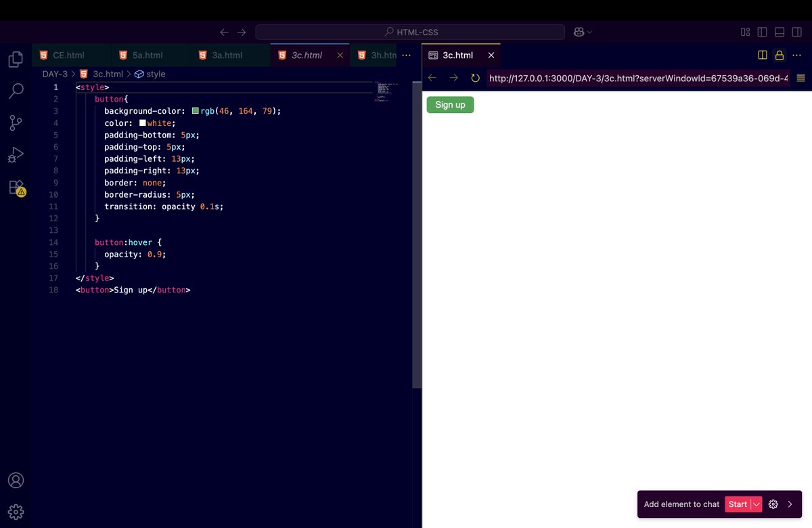Click the HTML-CSS command center search
The image size is (812, 528).
point(410,32)
